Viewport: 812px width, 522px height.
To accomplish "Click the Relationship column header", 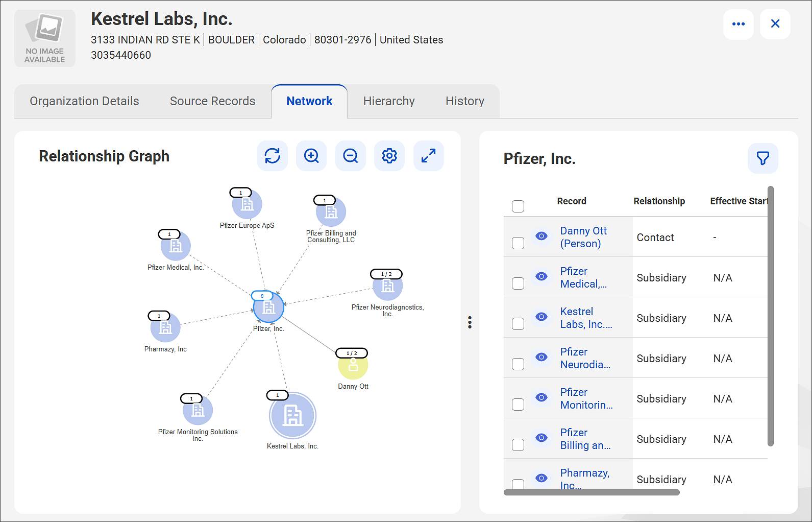I will click(x=659, y=201).
